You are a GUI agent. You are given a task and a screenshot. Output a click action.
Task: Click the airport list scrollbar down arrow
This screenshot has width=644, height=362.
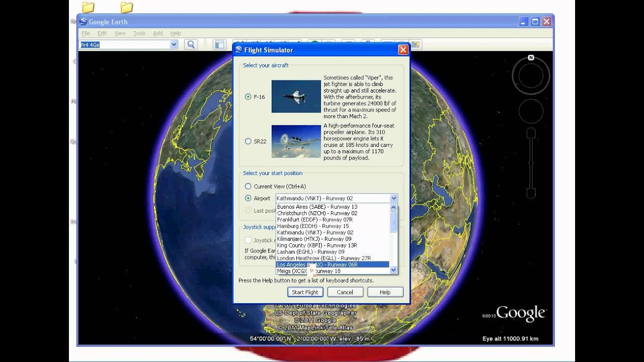393,270
